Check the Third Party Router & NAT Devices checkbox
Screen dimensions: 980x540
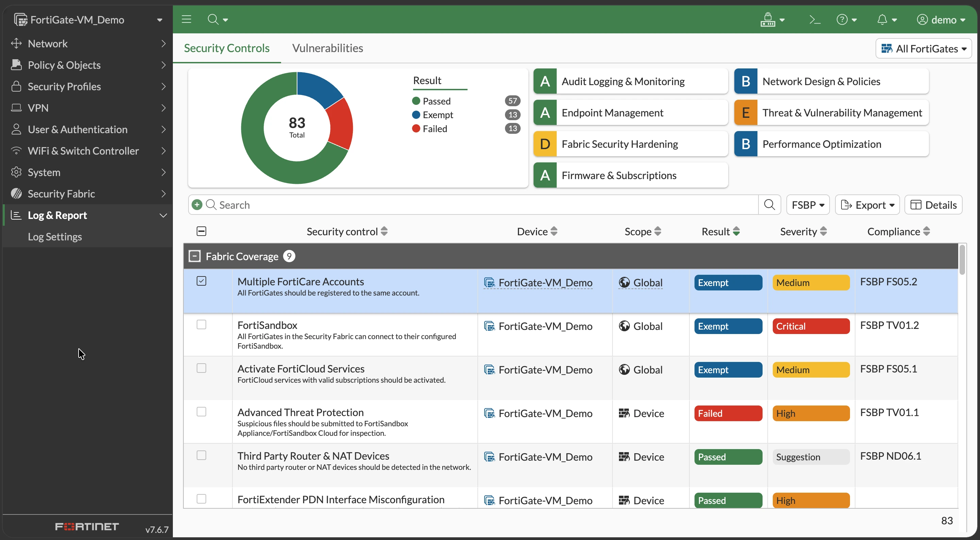pos(201,456)
